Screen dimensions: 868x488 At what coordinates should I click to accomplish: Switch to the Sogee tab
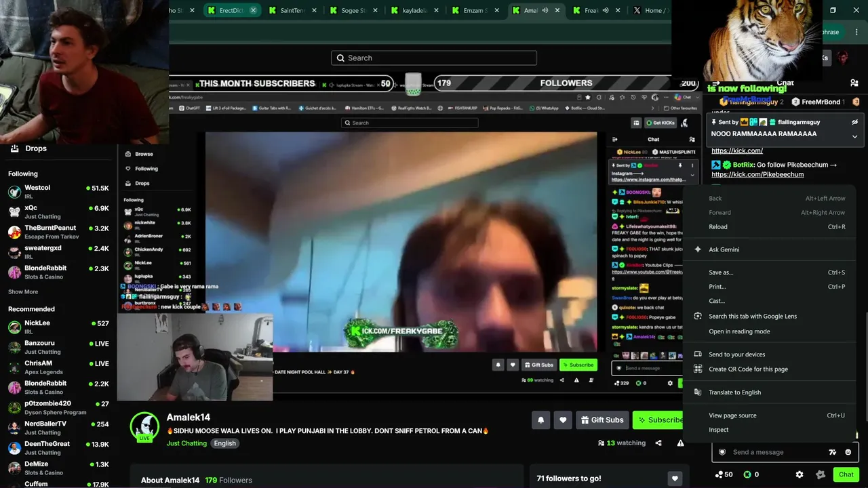click(354, 10)
